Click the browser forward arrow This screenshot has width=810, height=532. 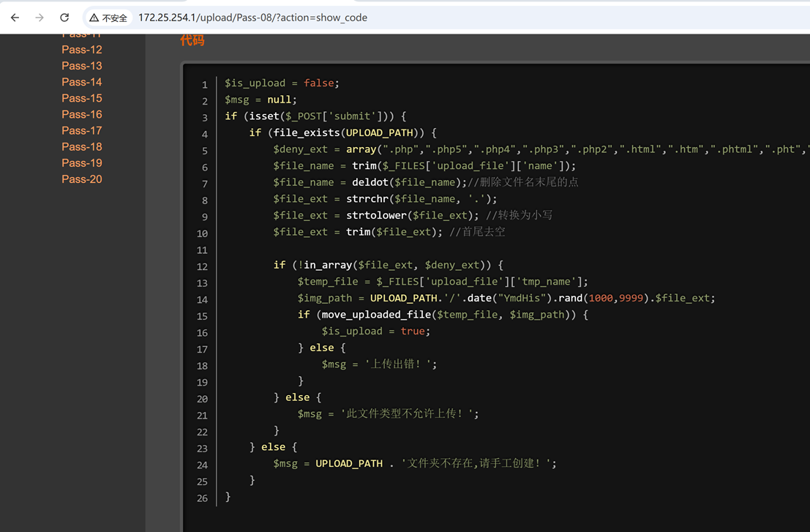pyautogui.click(x=40, y=18)
